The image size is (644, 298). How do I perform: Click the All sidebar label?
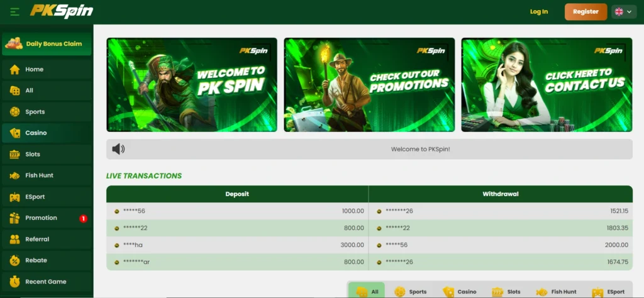tap(29, 91)
